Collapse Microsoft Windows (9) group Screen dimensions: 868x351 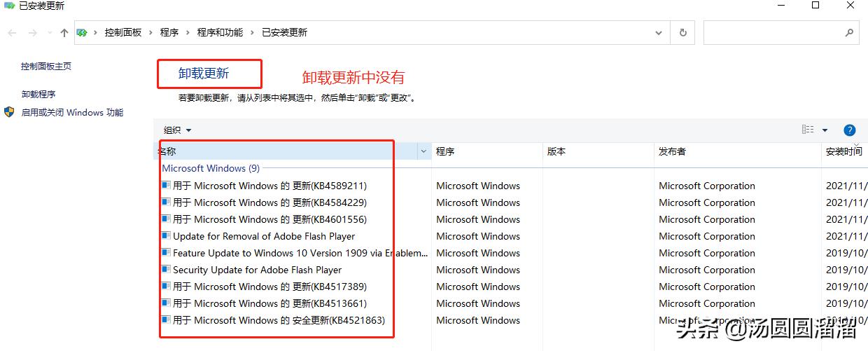click(211, 168)
